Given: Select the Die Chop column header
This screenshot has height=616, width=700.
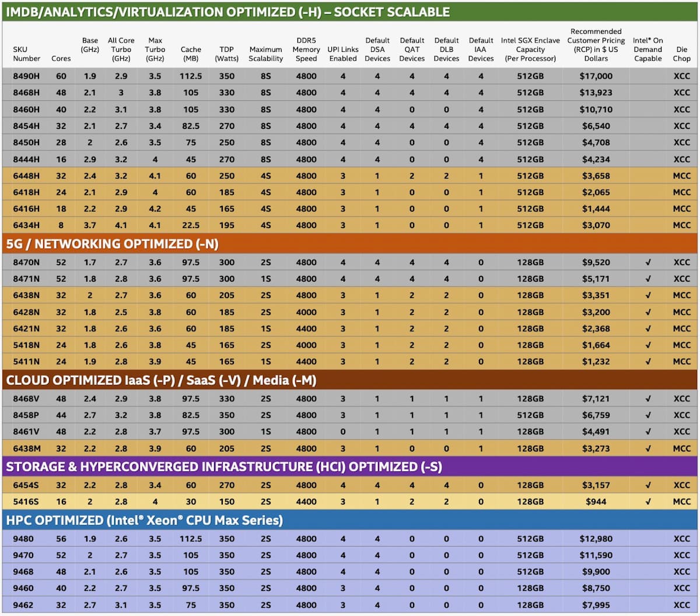Looking at the screenshot, I should pyautogui.click(x=681, y=54).
